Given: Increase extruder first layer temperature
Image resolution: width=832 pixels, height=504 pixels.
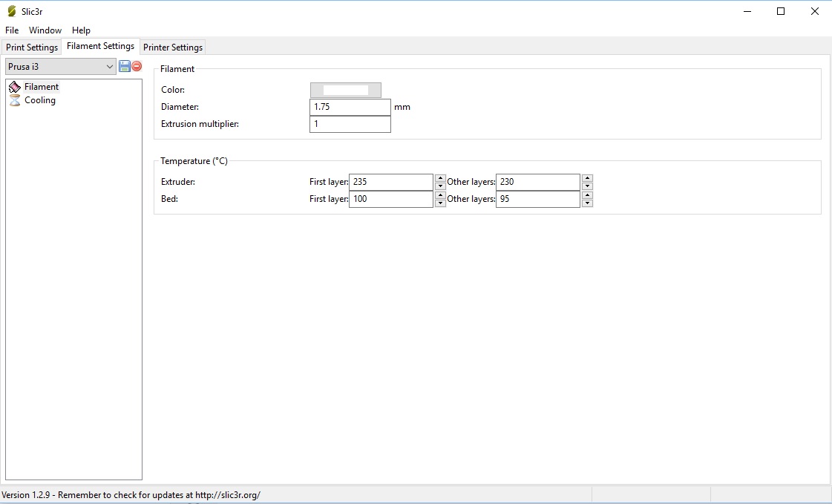Looking at the screenshot, I should [x=440, y=178].
